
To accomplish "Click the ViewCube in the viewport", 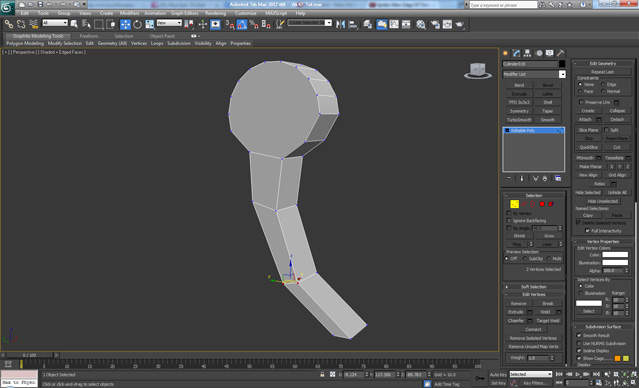I will pos(478,70).
